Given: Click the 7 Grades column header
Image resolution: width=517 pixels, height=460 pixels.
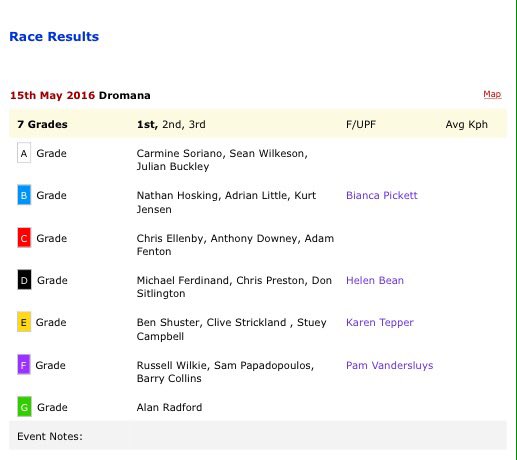Looking at the screenshot, I should pos(42,124).
